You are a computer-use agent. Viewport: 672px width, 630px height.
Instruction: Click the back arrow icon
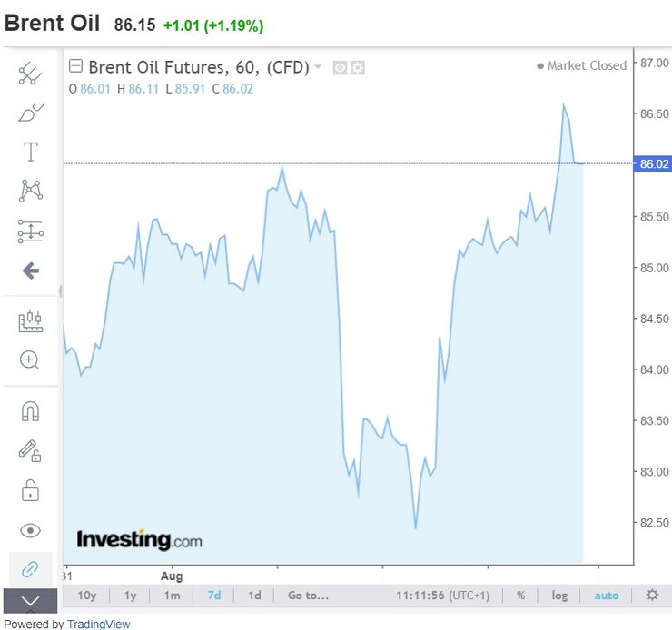31,271
